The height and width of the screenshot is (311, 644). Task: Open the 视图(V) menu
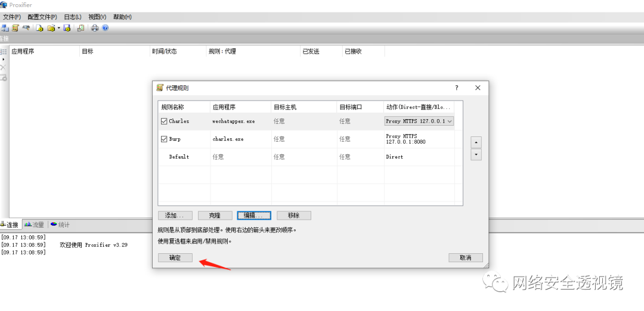click(x=97, y=17)
